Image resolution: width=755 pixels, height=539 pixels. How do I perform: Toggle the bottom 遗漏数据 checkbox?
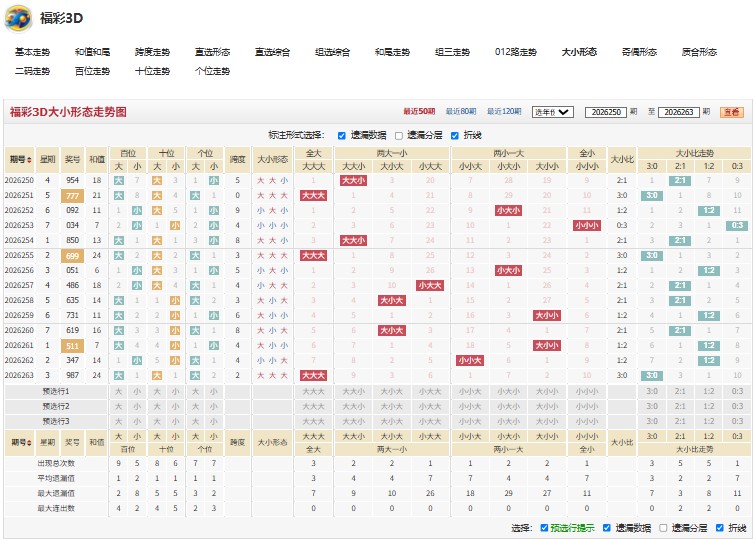pos(607,528)
